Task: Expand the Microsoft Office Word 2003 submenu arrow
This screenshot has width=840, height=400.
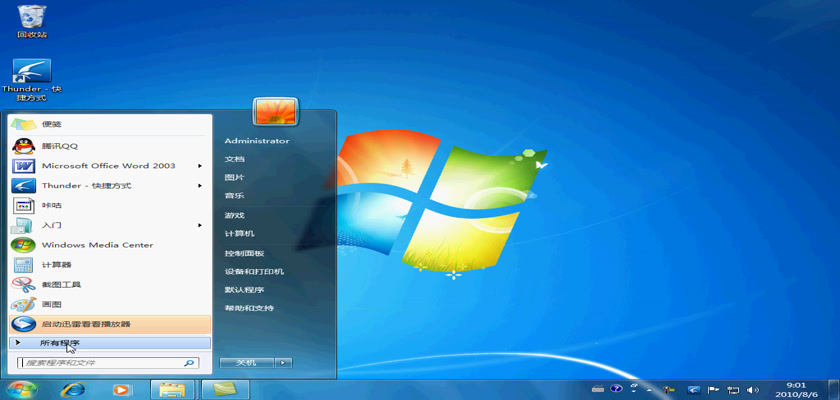Action: [x=200, y=165]
